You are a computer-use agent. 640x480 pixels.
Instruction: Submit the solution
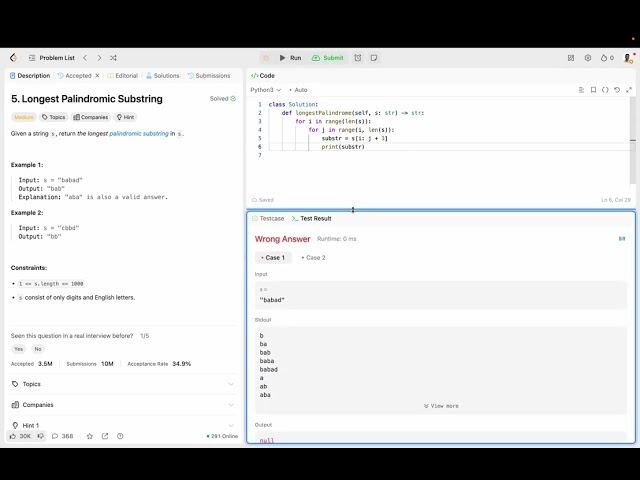[328, 58]
